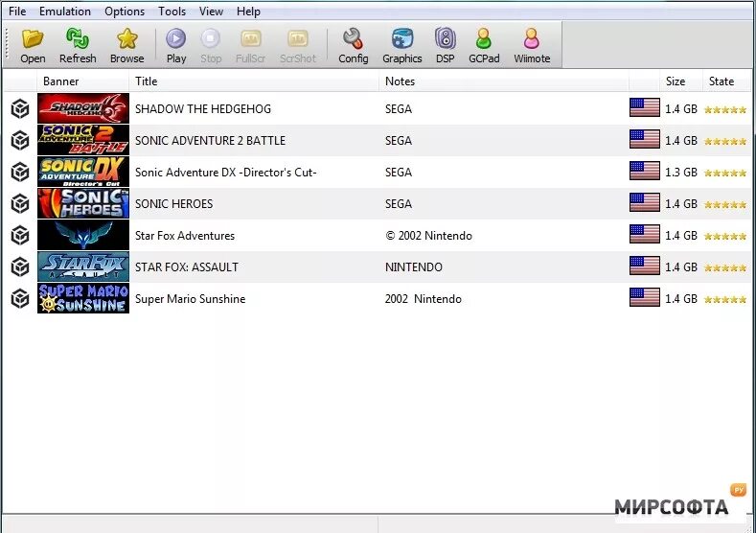This screenshot has width=756, height=533.
Task: Click US flag in Shadow the Hedgehog row
Action: point(645,107)
